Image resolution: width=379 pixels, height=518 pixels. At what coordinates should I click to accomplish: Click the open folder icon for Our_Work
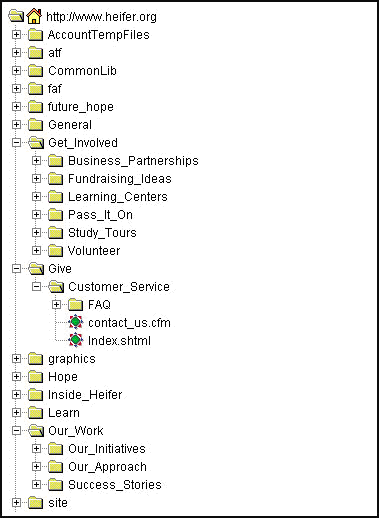click(36, 431)
